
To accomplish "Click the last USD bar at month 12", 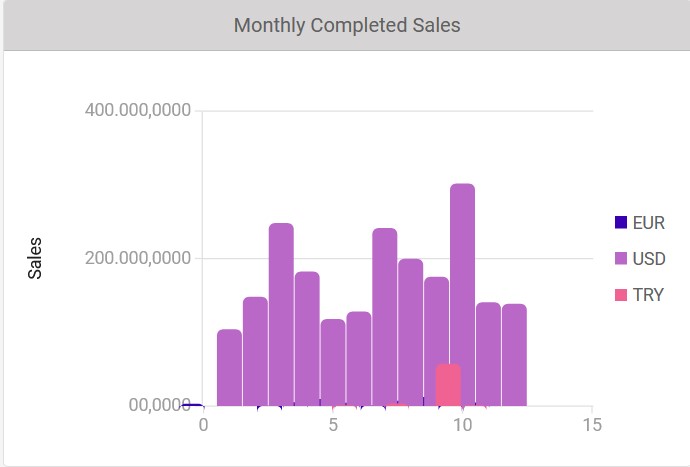I will click(x=514, y=354).
